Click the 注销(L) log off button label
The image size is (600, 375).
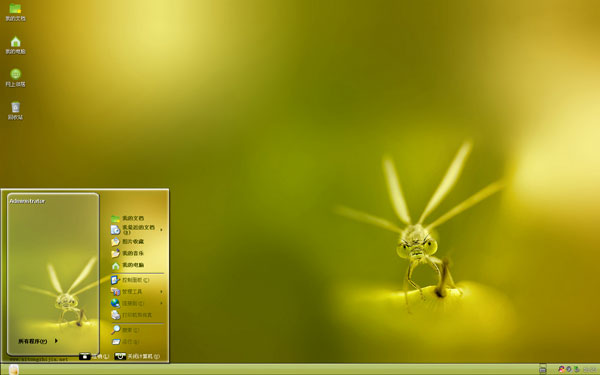[x=100, y=357]
